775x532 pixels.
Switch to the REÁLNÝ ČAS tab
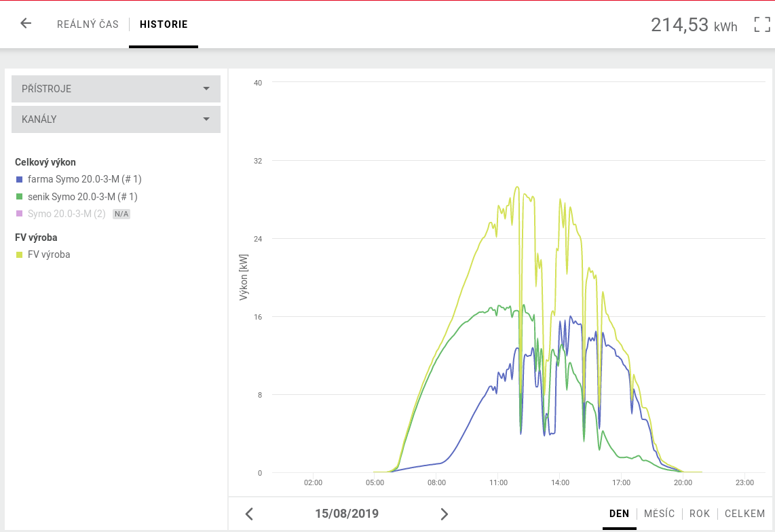click(88, 24)
